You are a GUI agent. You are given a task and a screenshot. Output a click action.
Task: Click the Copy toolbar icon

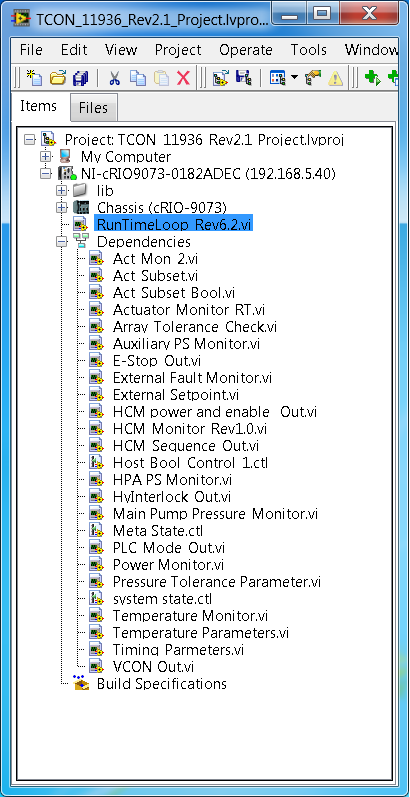pyautogui.click(x=138, y=78)
